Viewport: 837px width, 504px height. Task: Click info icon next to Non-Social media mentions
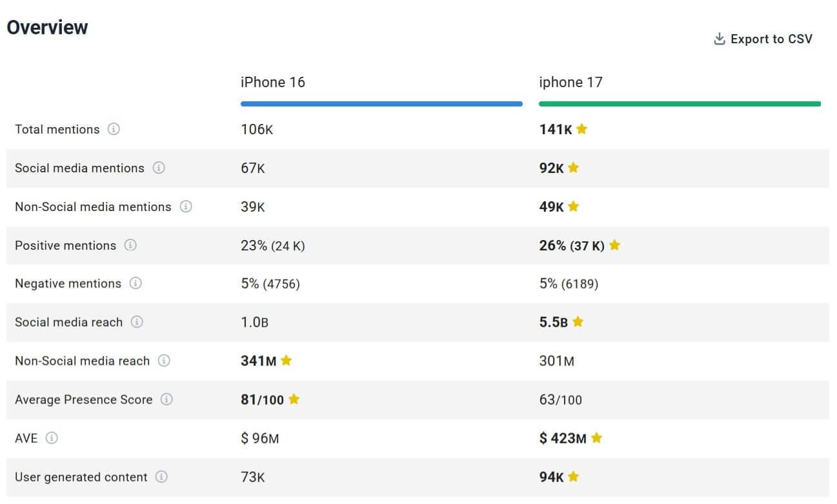point(186,207)
